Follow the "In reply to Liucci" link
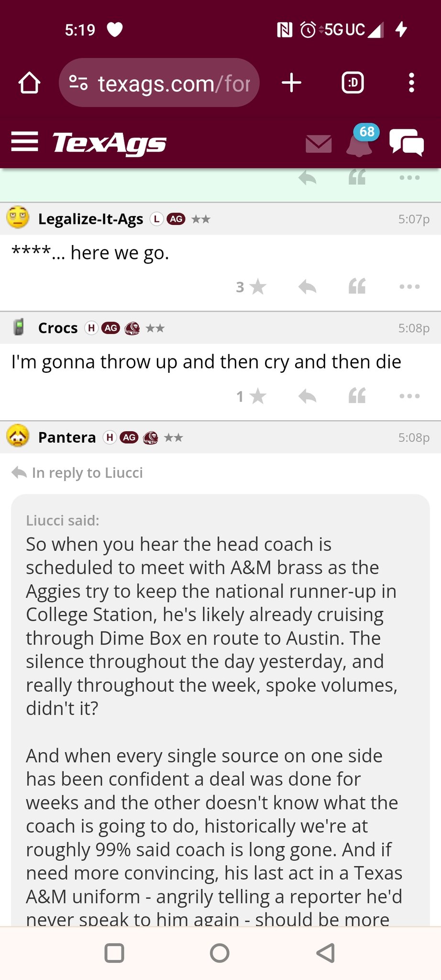This screenshot has width=441, height=980. click(x=87, y=473)
